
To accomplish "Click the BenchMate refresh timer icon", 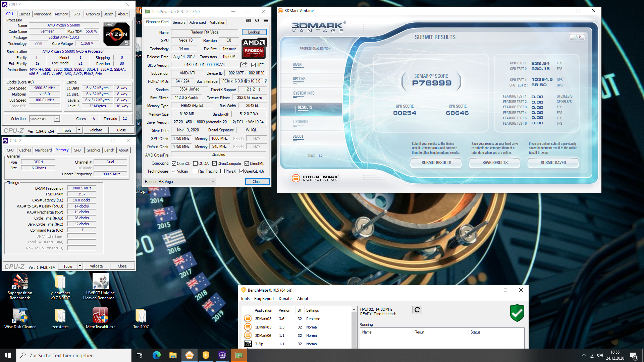I will (x=417, y=310).
